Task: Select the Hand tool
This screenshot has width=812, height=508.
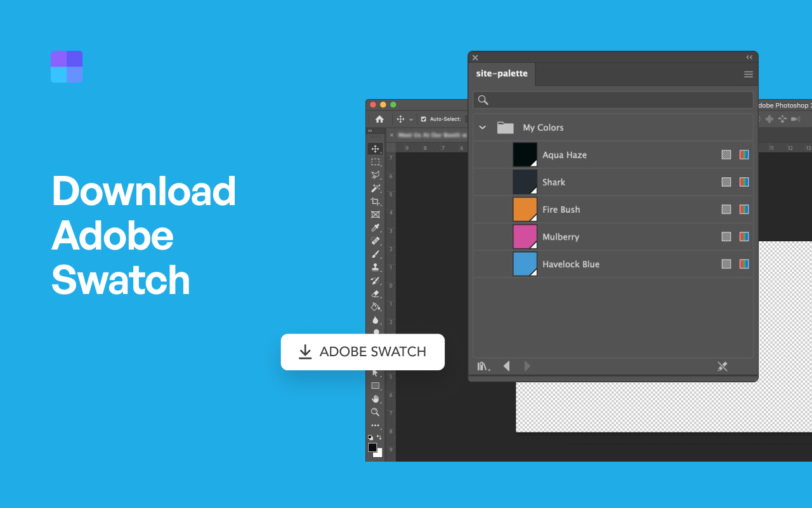Action: pyautogui.click(x=375, y=399)
